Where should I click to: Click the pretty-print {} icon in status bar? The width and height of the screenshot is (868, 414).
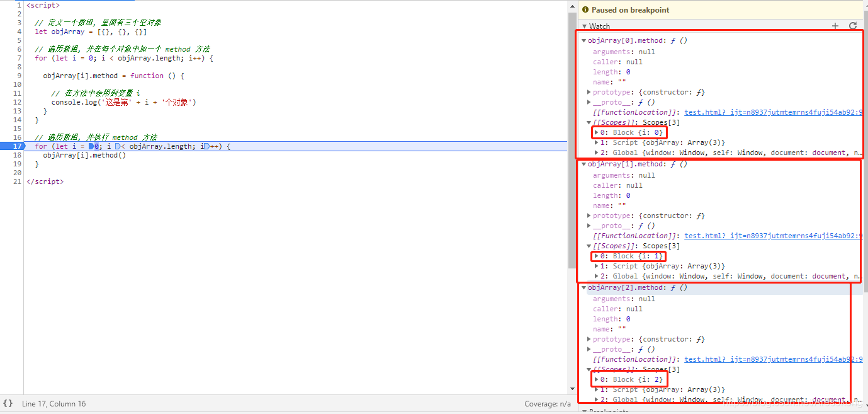(x=8, y=403)
